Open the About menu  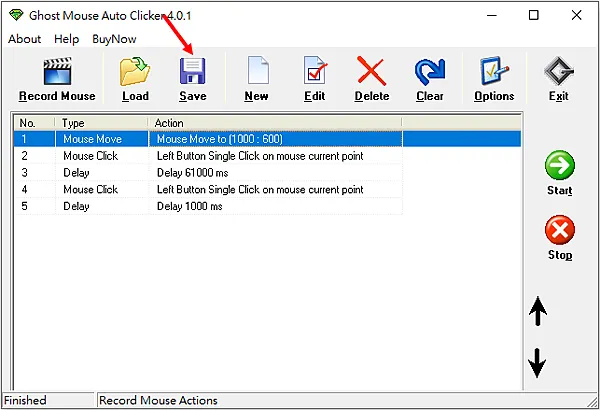[24, 39]
